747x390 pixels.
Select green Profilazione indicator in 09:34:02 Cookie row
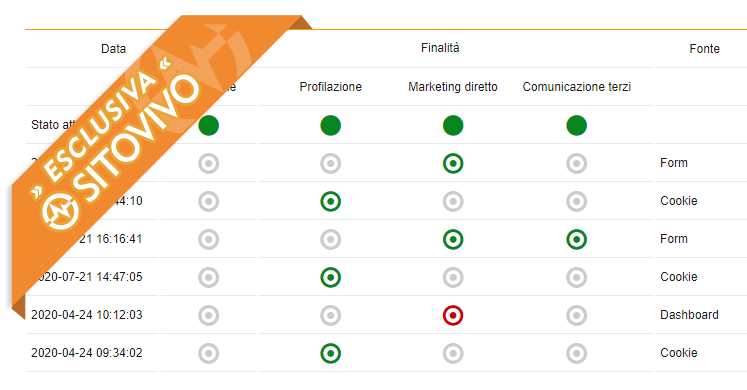point(331,353)
